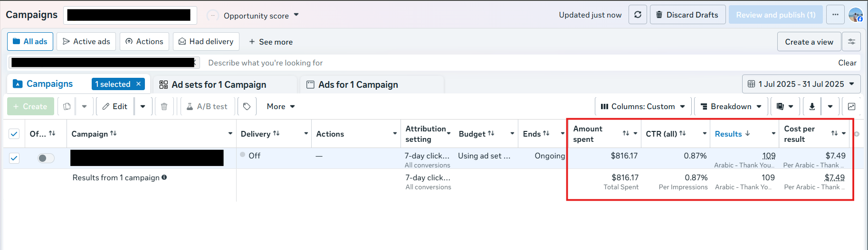The image size is (868, 250).
Task: Click the trash delete icon in toolbar
Action: [x=164, y=106]
